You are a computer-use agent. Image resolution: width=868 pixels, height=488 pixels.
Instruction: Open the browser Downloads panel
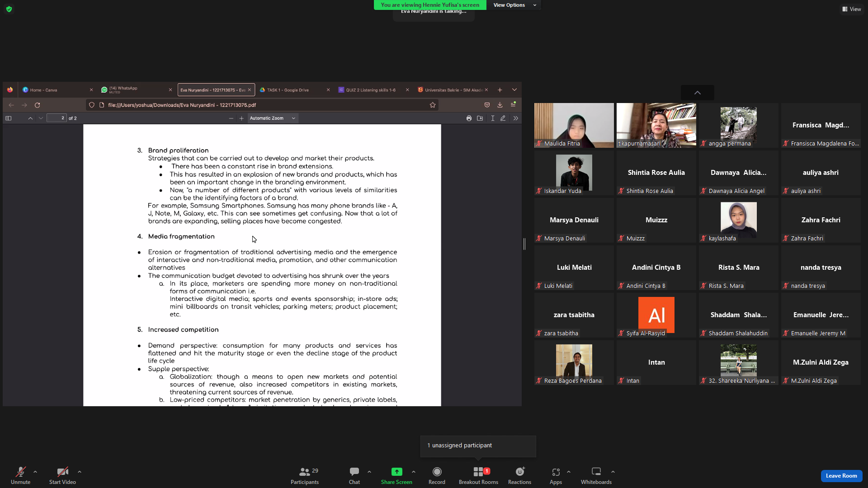click(500, 105)
